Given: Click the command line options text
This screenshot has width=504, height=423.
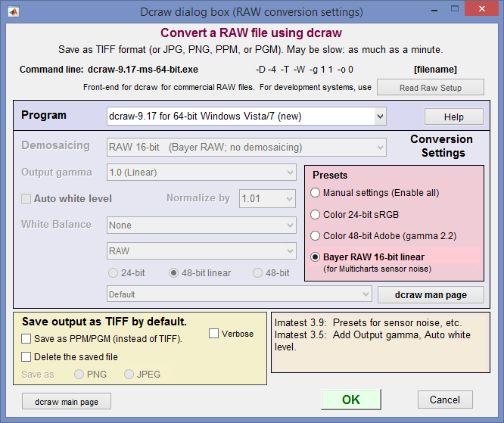Looking at the screenshot, I should click(x=304, y=70).
